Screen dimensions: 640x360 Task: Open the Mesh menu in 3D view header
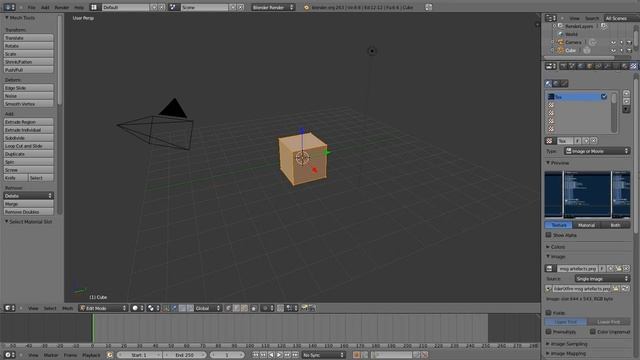point(67,308)
